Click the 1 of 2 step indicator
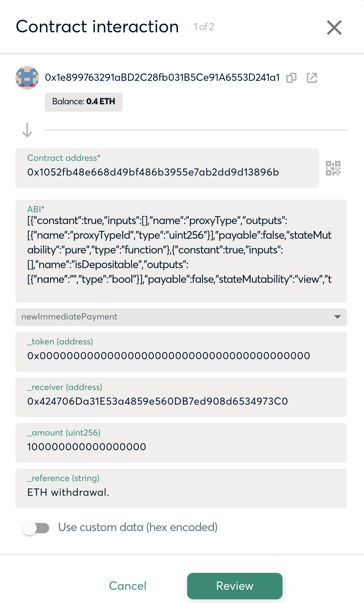The image size is (364, 603). [x=204, y=27]
